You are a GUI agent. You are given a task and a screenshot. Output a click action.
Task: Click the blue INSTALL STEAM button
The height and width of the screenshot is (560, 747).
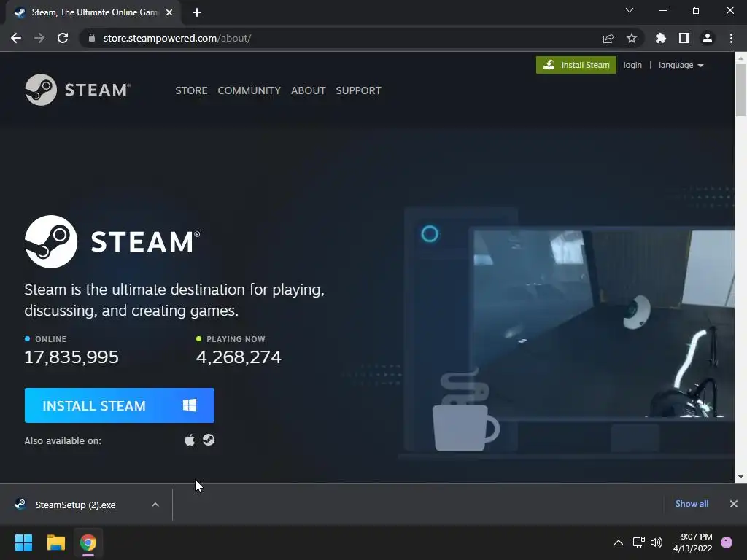pyautogui.click(x=120, y=405)
